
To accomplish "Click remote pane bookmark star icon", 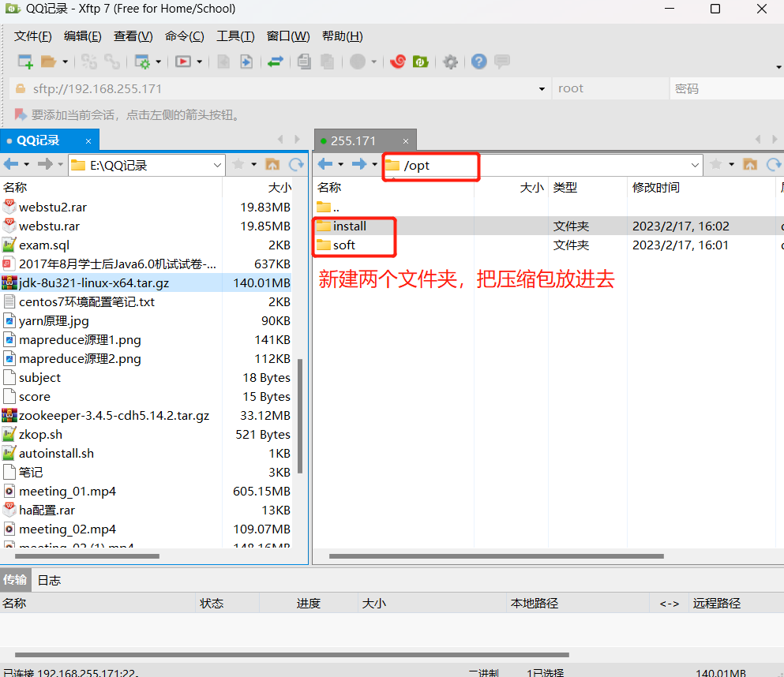I will pos(716,164).
